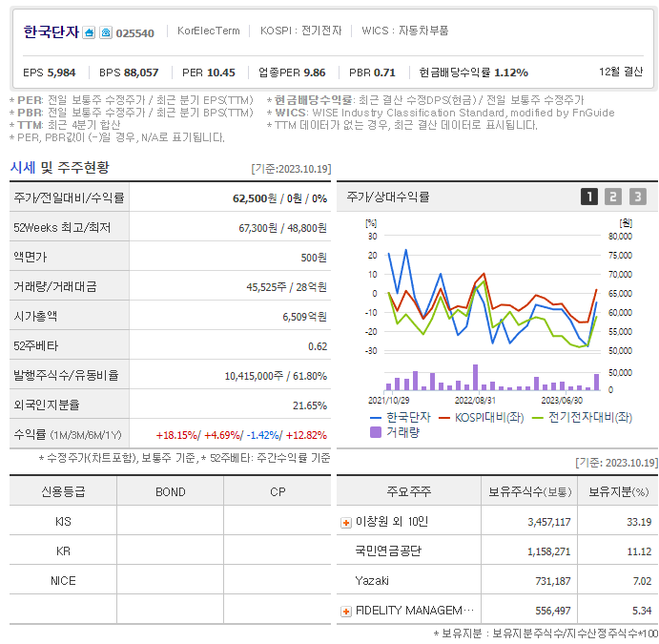The image size is (659, 644).
Task: Select the 2022/08/31 chart date label
Action: point(475,401)
